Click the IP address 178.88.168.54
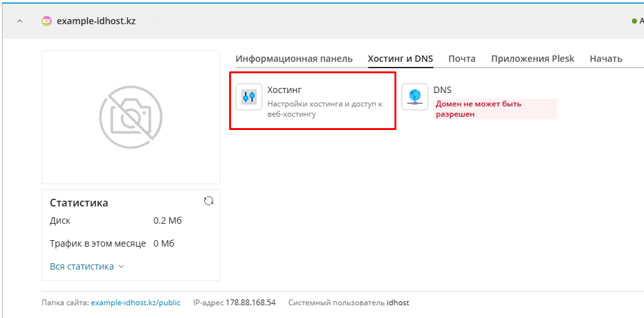 pyautogui.click(x=250, y=302)
